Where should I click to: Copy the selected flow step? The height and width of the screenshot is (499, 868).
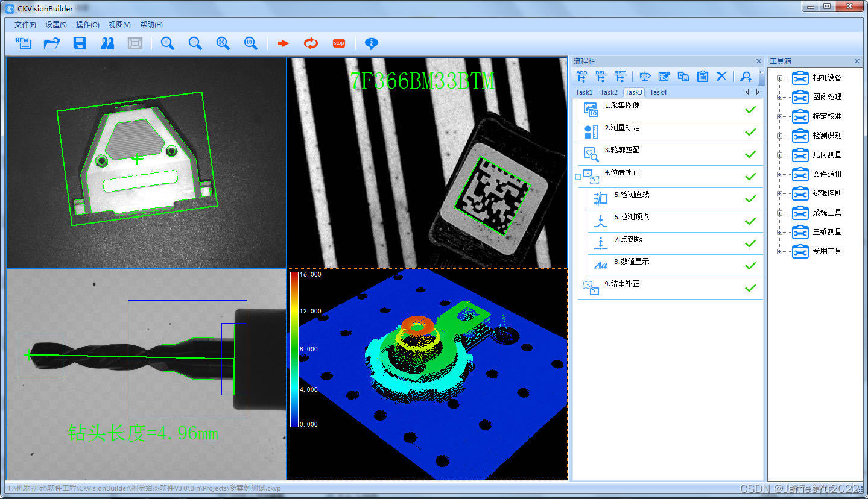coord(683,77)
